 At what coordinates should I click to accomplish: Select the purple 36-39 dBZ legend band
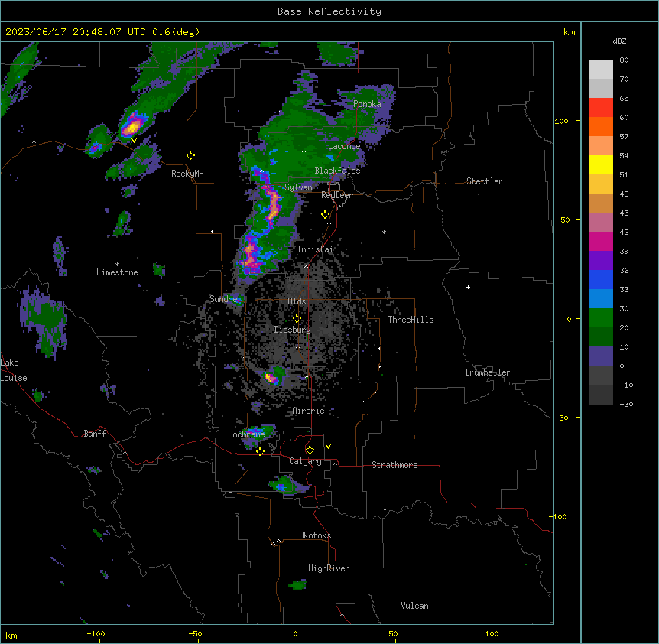[601, 261]
